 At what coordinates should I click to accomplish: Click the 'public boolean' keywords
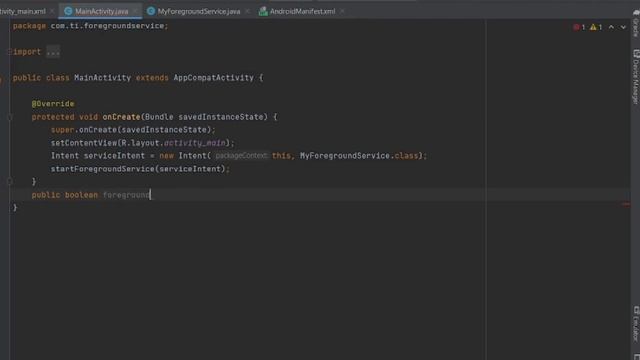(64, 195)
